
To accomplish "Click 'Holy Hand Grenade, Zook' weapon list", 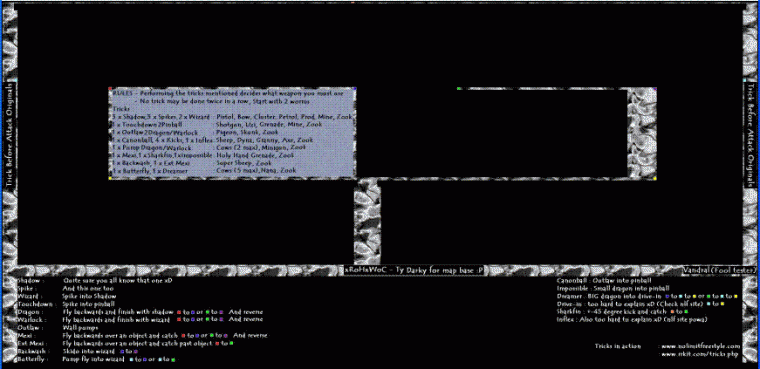I will (x=255, y=155).
